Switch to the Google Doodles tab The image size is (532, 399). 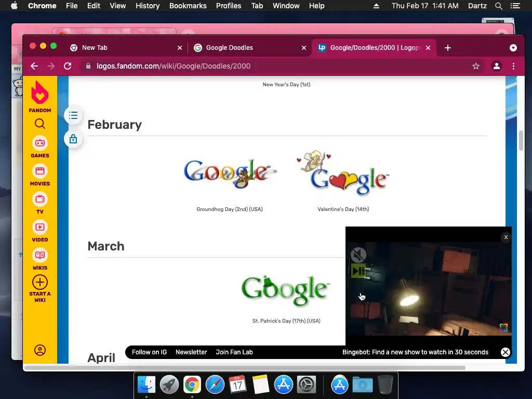click(x=249, y=48)
